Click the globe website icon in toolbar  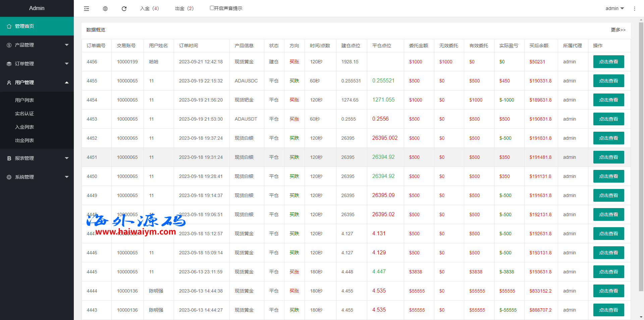105,9
